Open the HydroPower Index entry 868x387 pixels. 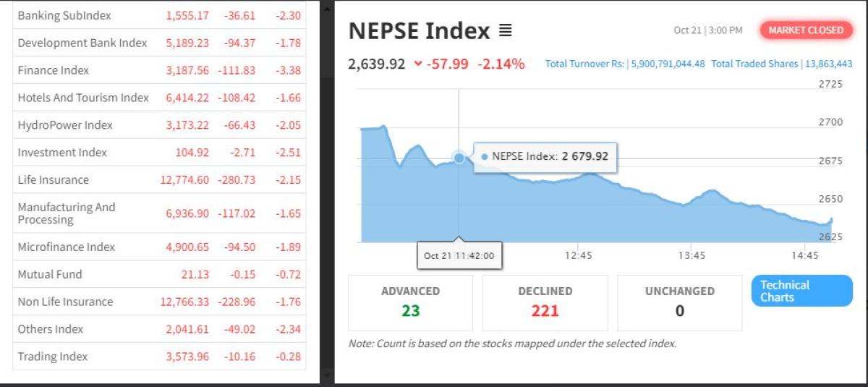pyautogui.click(x=65, y=125)
